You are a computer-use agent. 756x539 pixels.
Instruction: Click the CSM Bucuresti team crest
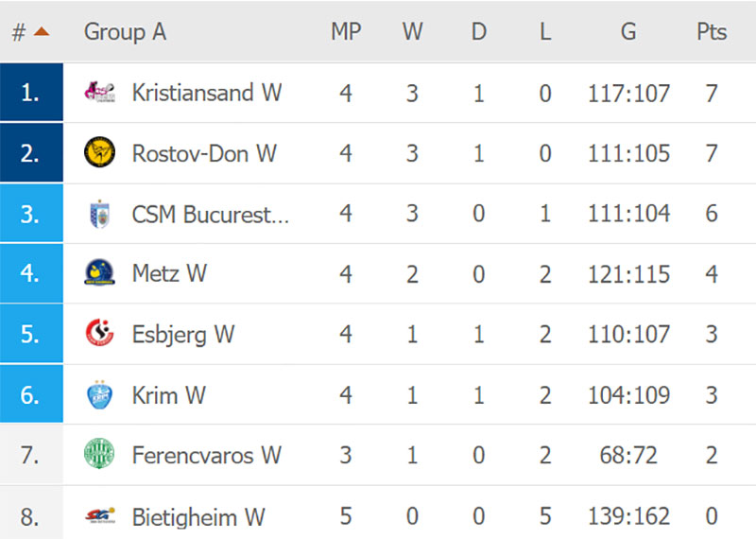(100, 214)
